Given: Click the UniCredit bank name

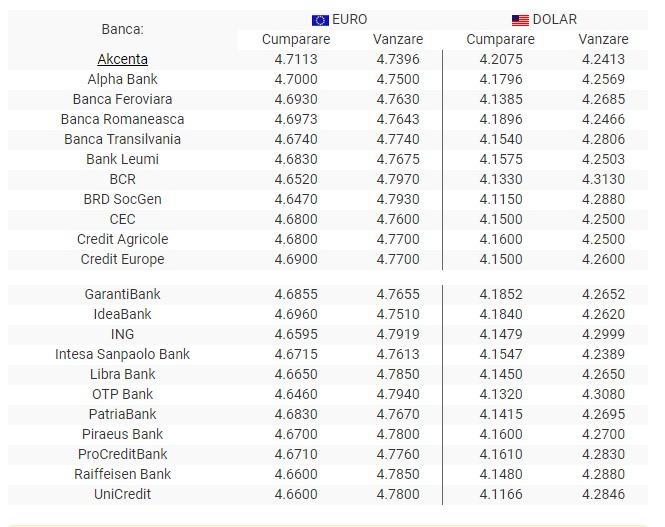Looking at the screenshot, I should coord(123,494).
